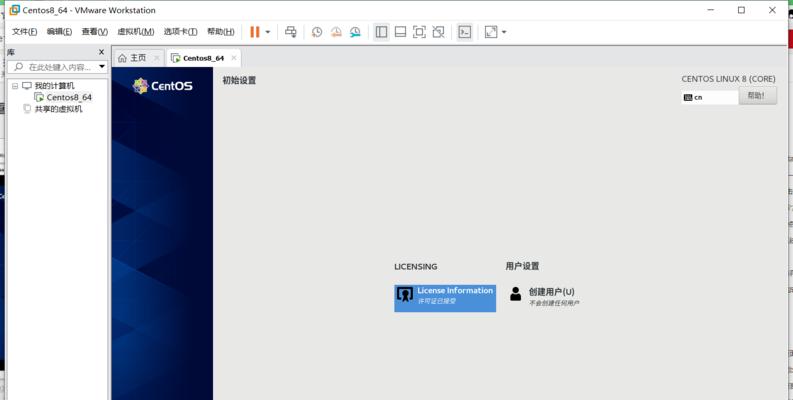Click the revert snapshot icon
793x400 pixels.
click(336, 32)
